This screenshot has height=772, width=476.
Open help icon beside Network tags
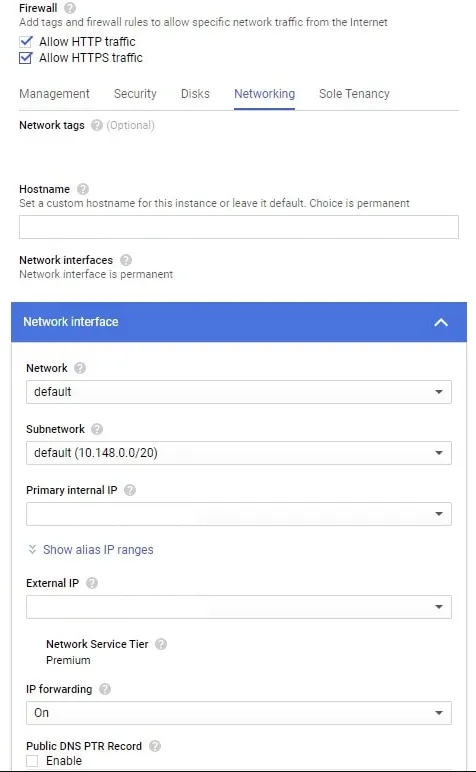[x=97, y=125]
